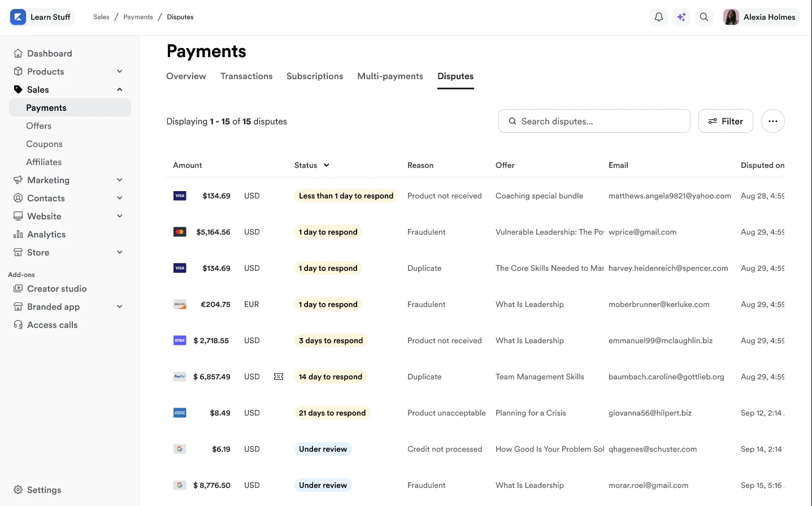Open Access calls in the sidebar
The height and width of the screenshot is (506, 812).
tap(52, 325)
